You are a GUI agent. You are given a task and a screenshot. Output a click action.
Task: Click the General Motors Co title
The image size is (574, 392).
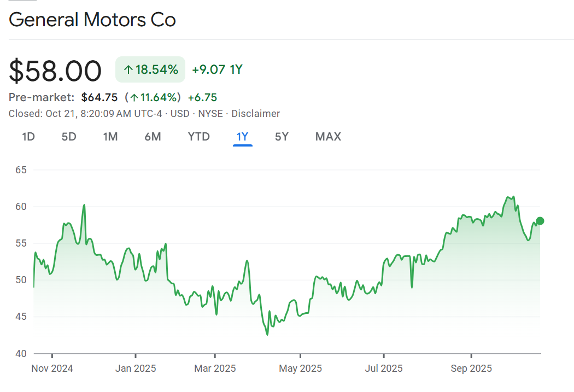click(92, 20)
